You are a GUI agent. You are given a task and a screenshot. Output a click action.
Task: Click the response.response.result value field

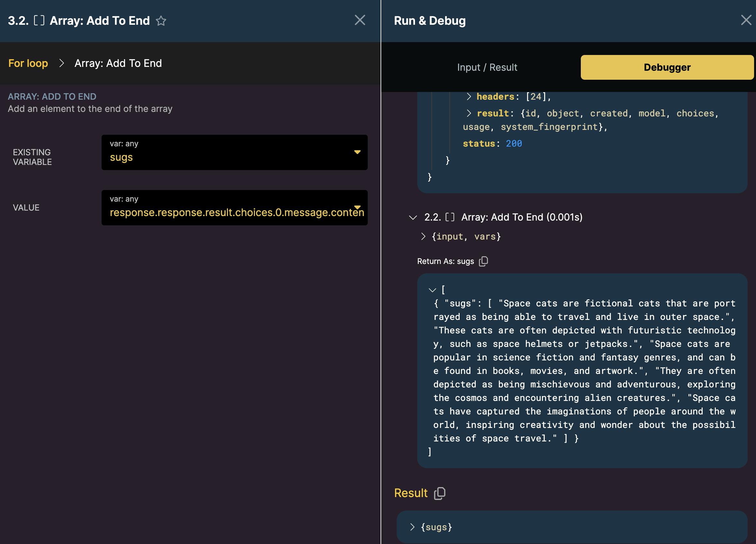(230, 212)
